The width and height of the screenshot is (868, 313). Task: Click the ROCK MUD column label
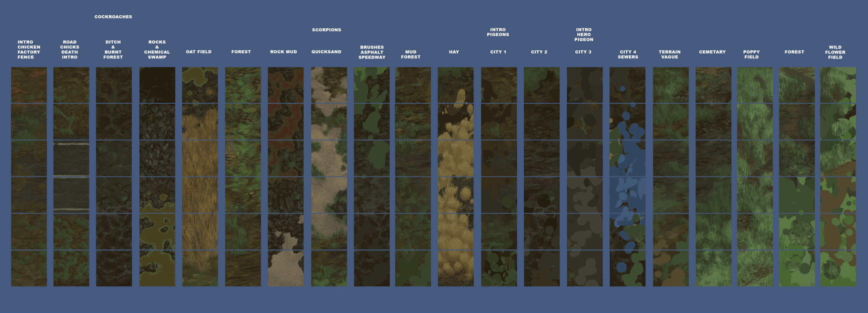tap(284, 52)
